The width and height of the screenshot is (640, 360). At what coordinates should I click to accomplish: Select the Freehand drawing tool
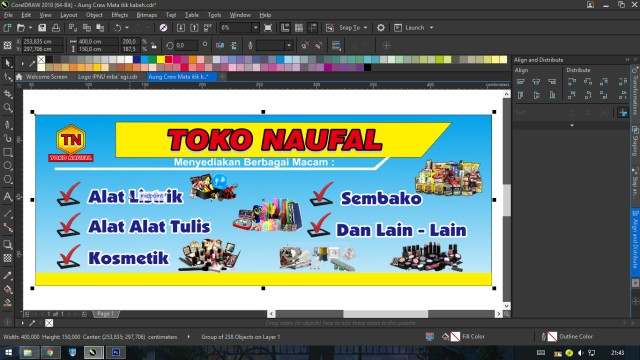[7, 124]
